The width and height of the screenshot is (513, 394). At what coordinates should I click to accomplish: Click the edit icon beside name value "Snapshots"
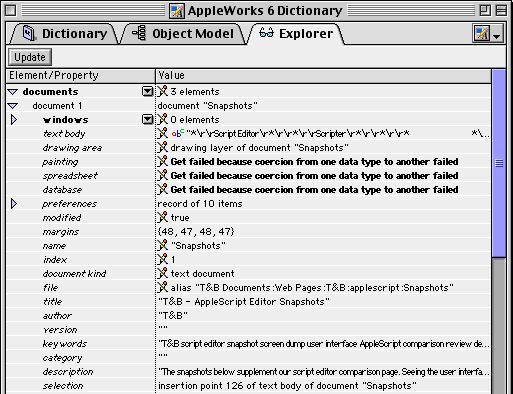click(x=163, y=245)
